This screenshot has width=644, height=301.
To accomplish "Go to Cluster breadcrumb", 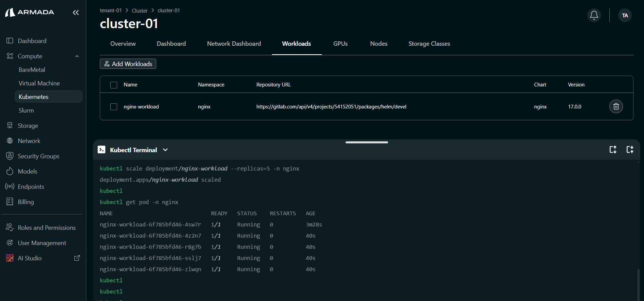I will pyautogui.click(x=140, y=11).
